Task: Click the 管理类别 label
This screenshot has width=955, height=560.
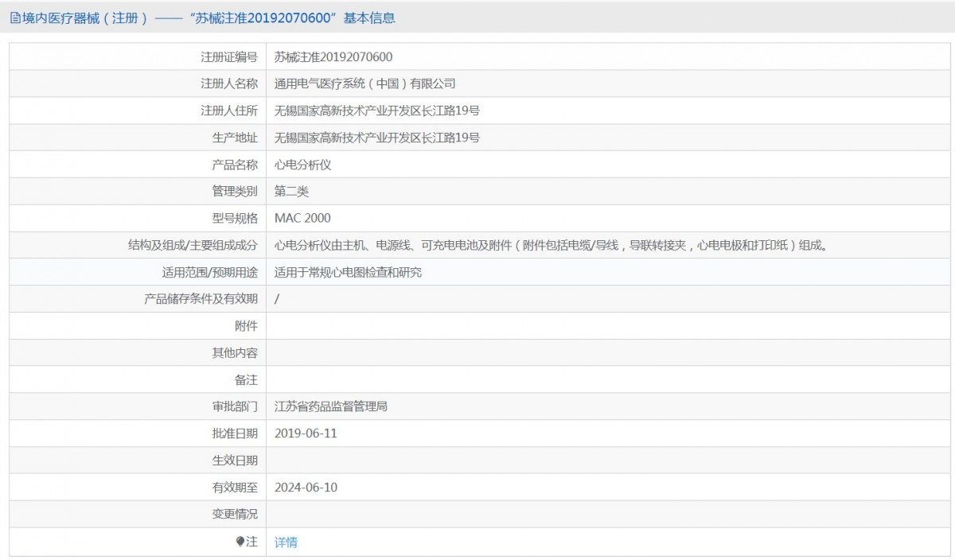Action: pyautogui.click(x=235, y=191)
